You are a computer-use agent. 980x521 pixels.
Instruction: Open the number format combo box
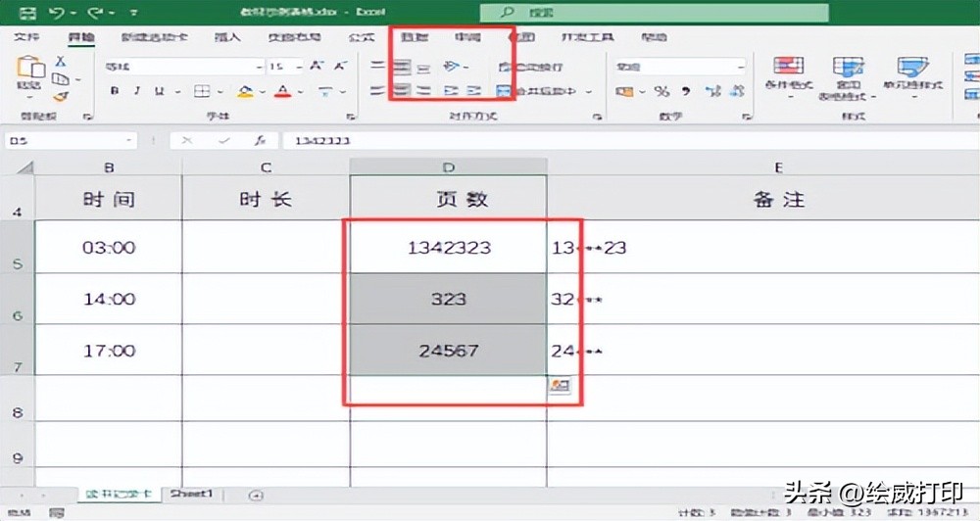point(679,67)
